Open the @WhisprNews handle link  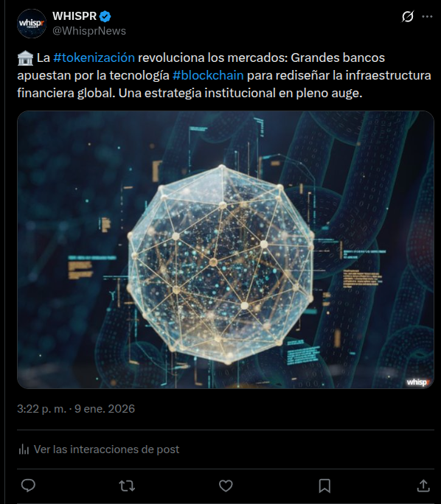coord(89,31)
